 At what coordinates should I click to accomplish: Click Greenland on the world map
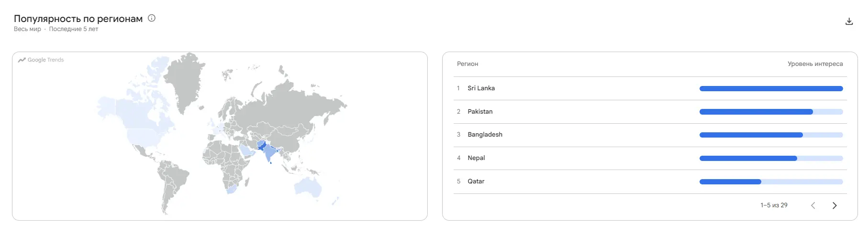pos(184,79)
